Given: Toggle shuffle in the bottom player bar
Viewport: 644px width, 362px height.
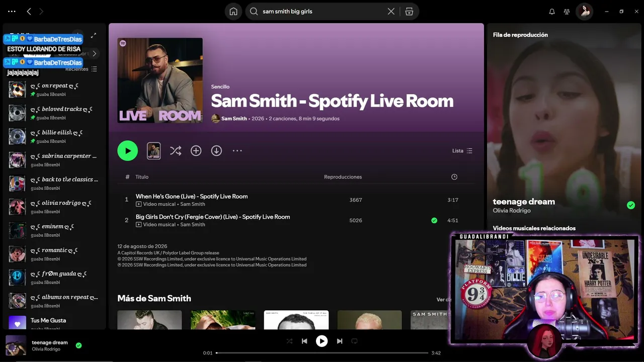Looking at the screenshot, I should [x=289, y=341].
